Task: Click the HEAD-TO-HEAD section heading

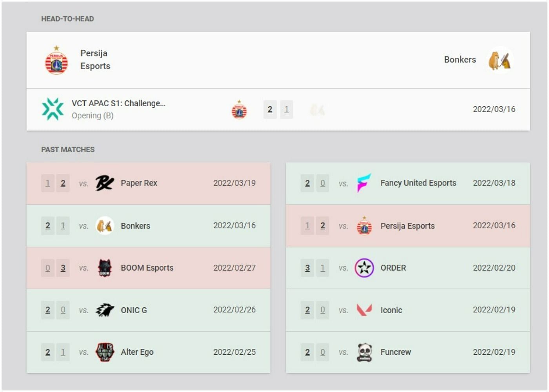Action: pyautogui.click(x=67, y=19)
